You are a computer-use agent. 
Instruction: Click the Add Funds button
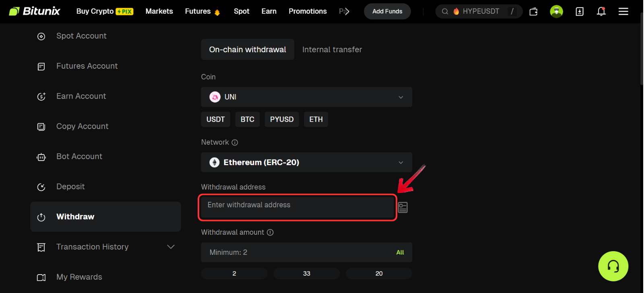tap(387, 11)
